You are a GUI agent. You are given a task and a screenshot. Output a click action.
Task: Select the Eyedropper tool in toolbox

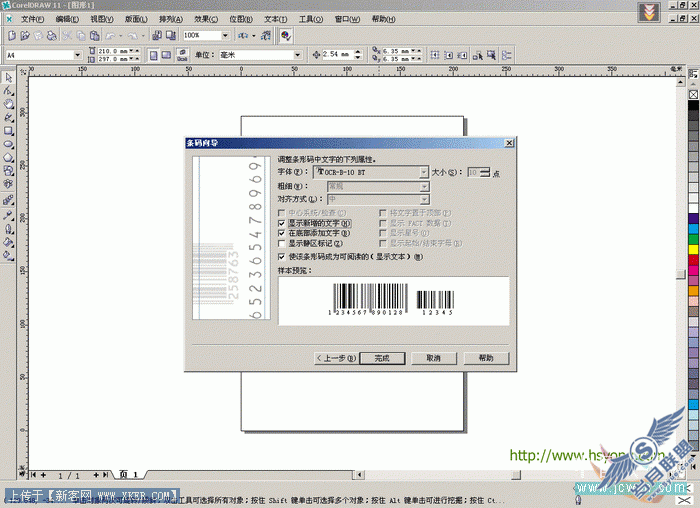(x=8, y=215)
